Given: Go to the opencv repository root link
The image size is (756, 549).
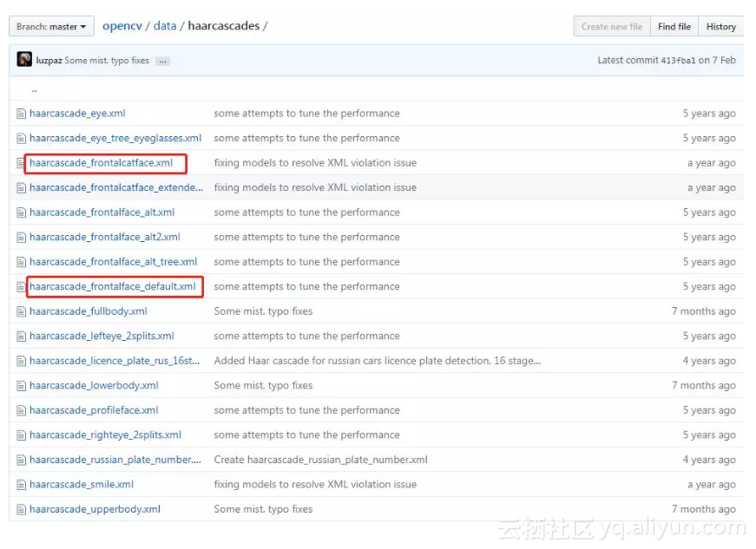Looking at the screenshot, I should coord(122,26).
